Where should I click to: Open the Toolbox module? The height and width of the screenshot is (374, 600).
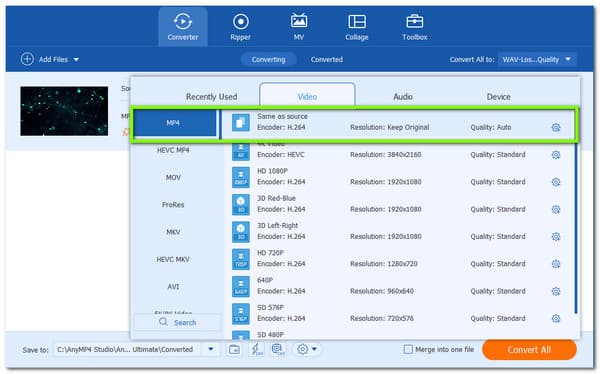415,27
